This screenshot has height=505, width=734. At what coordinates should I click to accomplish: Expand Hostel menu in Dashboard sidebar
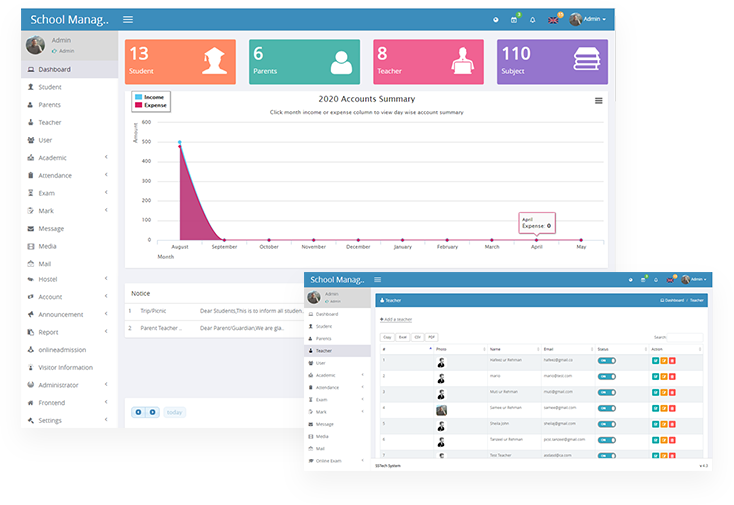[x=69, y=279]
